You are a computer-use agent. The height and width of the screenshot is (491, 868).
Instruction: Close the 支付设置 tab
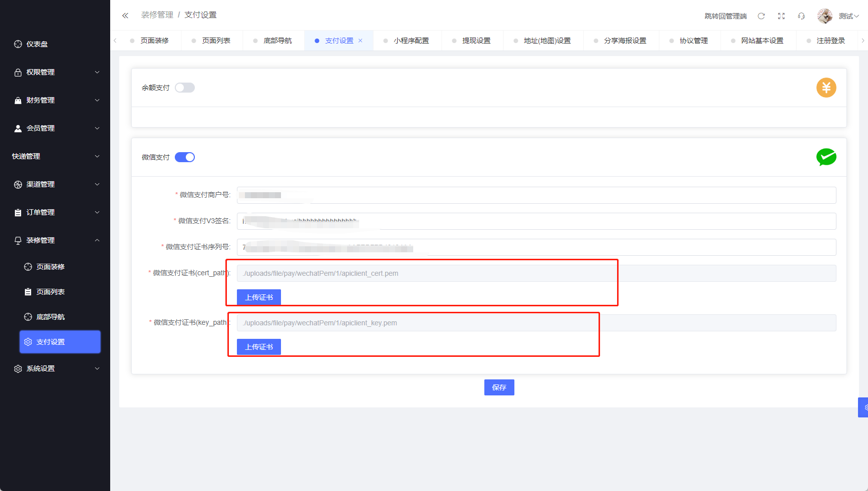(x=360, y=41)
